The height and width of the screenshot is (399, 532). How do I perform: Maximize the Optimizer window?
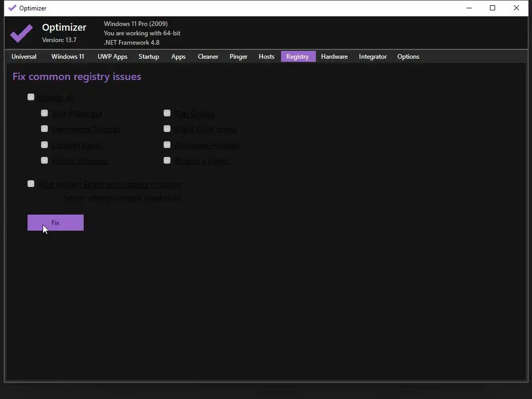click(493, 8)
